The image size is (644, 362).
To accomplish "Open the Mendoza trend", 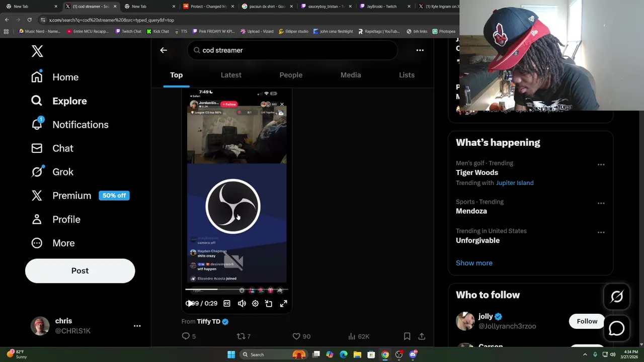I will click(x=471, y=211).
